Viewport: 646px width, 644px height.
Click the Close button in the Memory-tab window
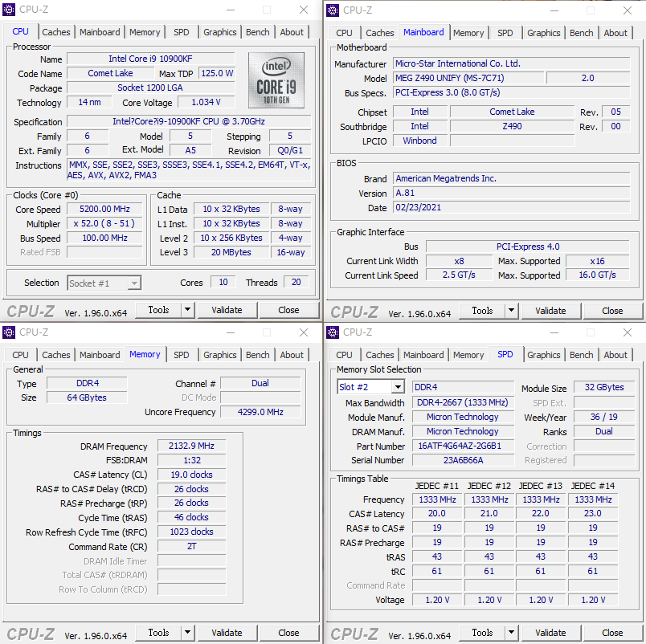pyautogui.click(x=288, y=633)
